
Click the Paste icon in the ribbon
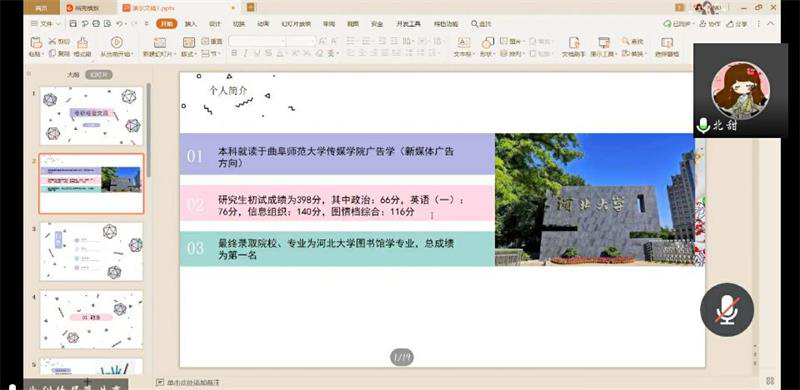point(36,42)
